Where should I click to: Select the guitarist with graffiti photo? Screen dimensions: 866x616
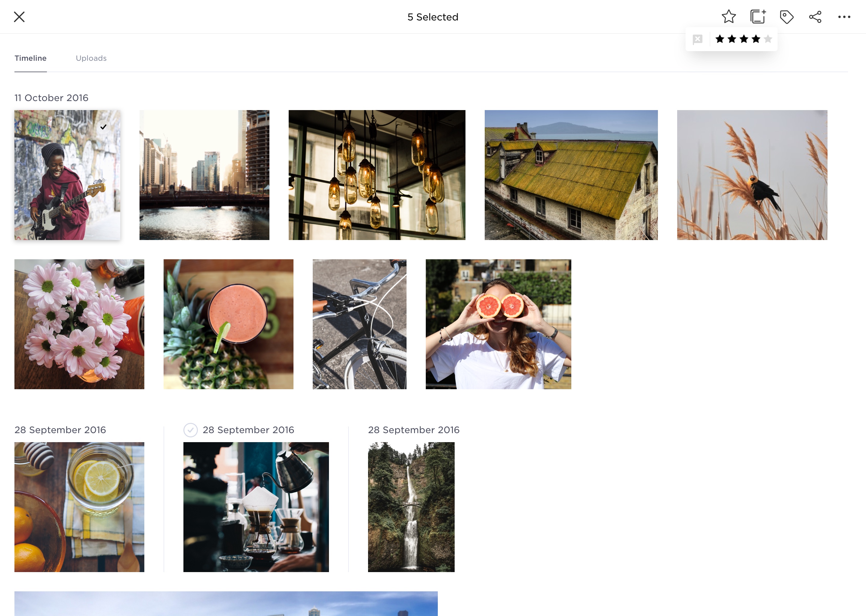pos(67,175)
